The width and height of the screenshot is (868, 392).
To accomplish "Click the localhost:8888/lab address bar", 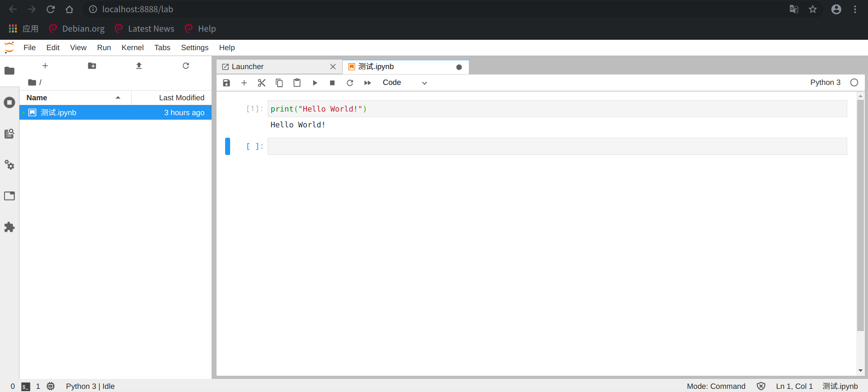I will click(x=138, y=9).
